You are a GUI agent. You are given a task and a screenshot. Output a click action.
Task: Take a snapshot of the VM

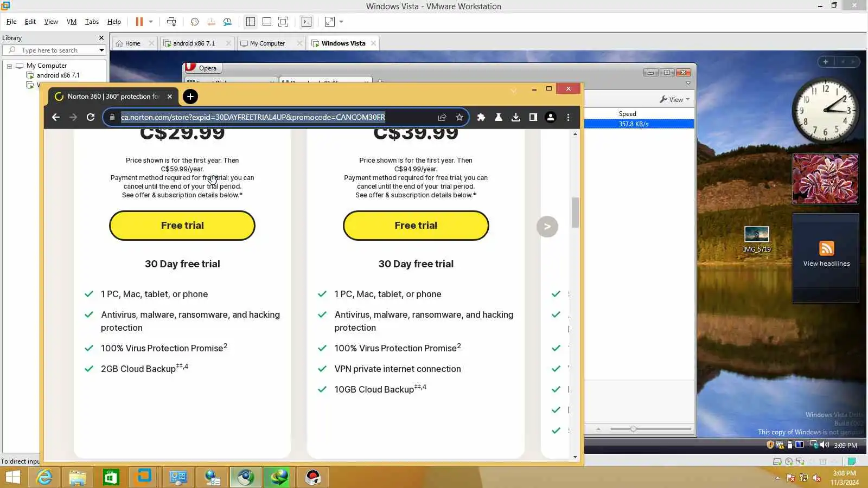(194, 22)
